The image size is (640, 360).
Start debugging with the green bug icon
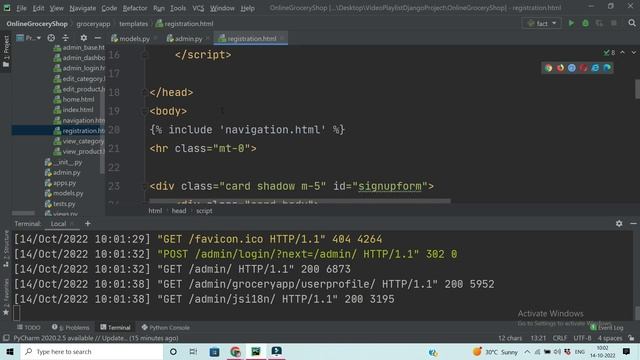coord(585,23)
